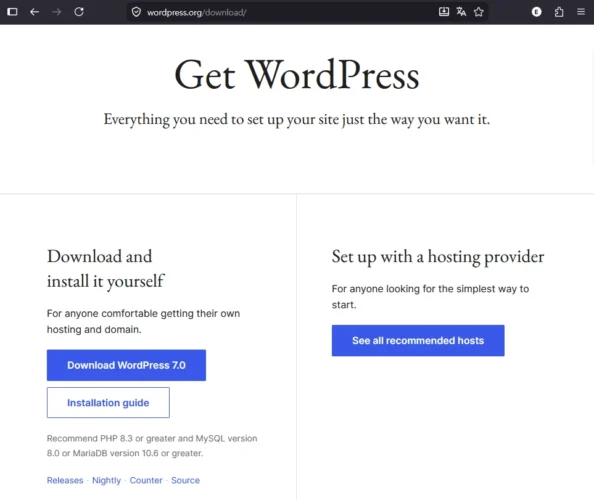Open the Releases link
This screenshot has width=594, height=500.
(65, 480)
